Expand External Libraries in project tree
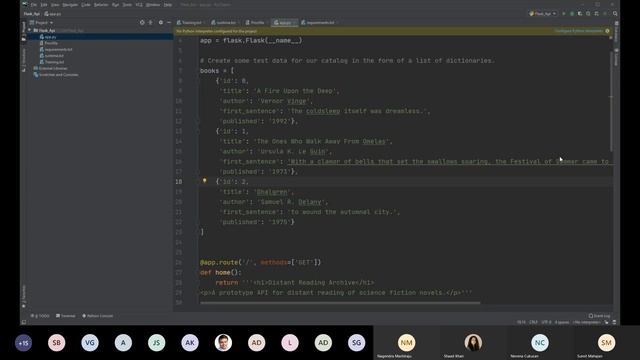 pyautogui.click(x=53, y=68)
